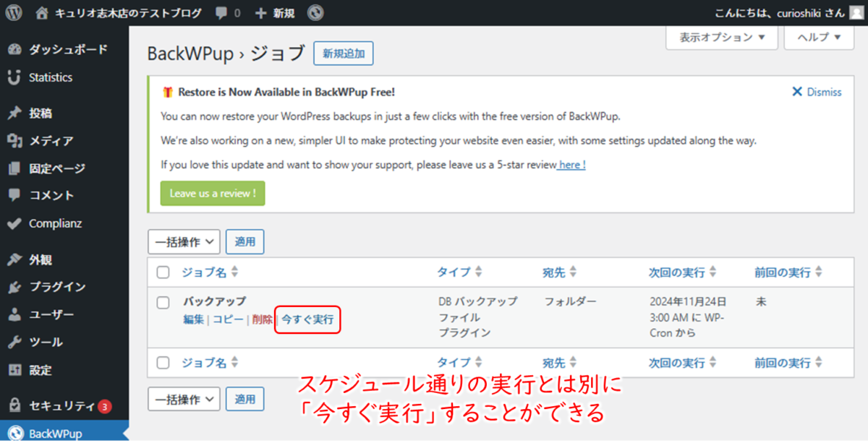The height and width of the screenshot is (448, 868).
Task: Click the コメント speech bubble icon in sidebar
Action: tap(14, 195)
